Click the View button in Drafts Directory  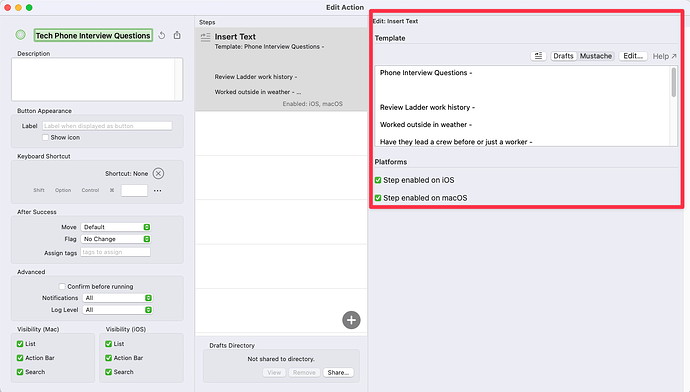click(x=274, y=372)
